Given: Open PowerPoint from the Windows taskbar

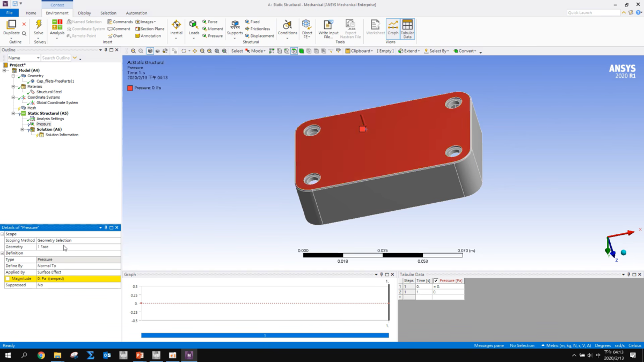Looking at the screenshot, I should [140, 355].
